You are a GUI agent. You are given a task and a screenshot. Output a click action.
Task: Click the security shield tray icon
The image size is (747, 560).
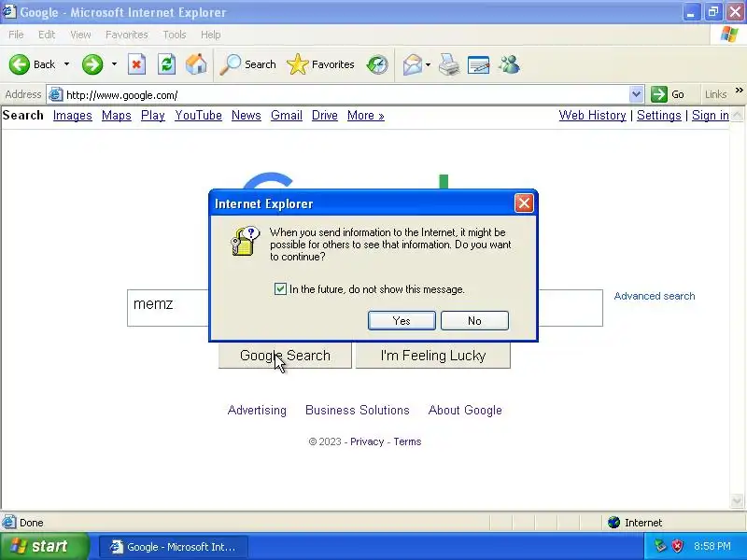coord(678,546)
